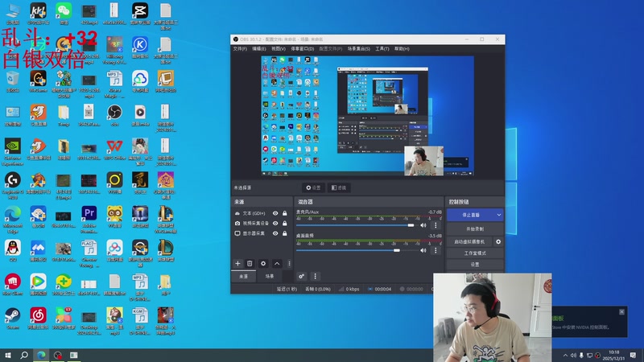Viewport: 644px width, 362px height.
Task: Select the WeGame desktop shortcut
Action: click(38, 81)
